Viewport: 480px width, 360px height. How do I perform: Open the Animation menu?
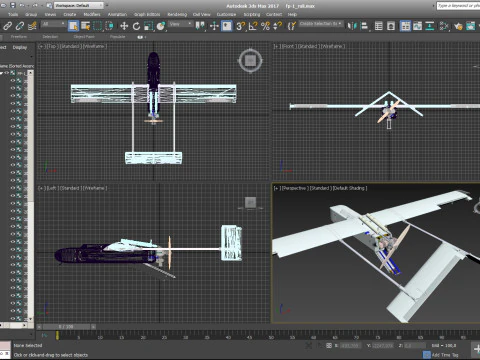coord(117,14)
